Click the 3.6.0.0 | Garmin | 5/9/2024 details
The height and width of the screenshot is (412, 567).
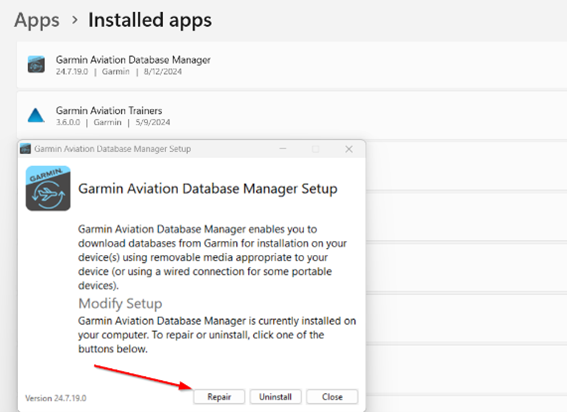coord(113,122)
